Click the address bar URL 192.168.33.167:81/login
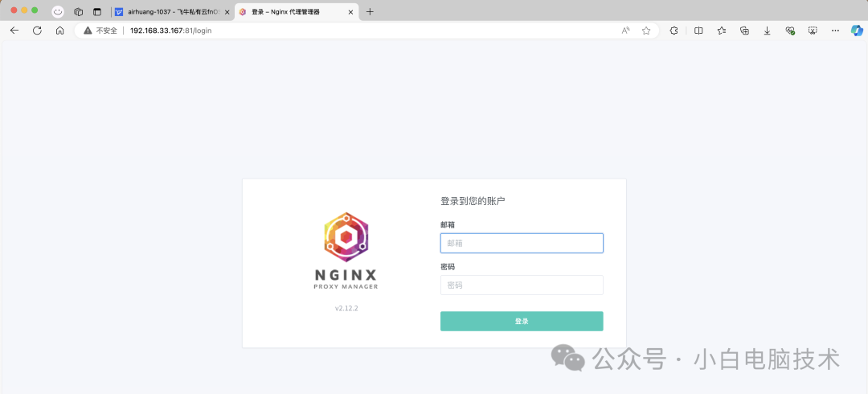868x394 pixels. pos(170,31)
